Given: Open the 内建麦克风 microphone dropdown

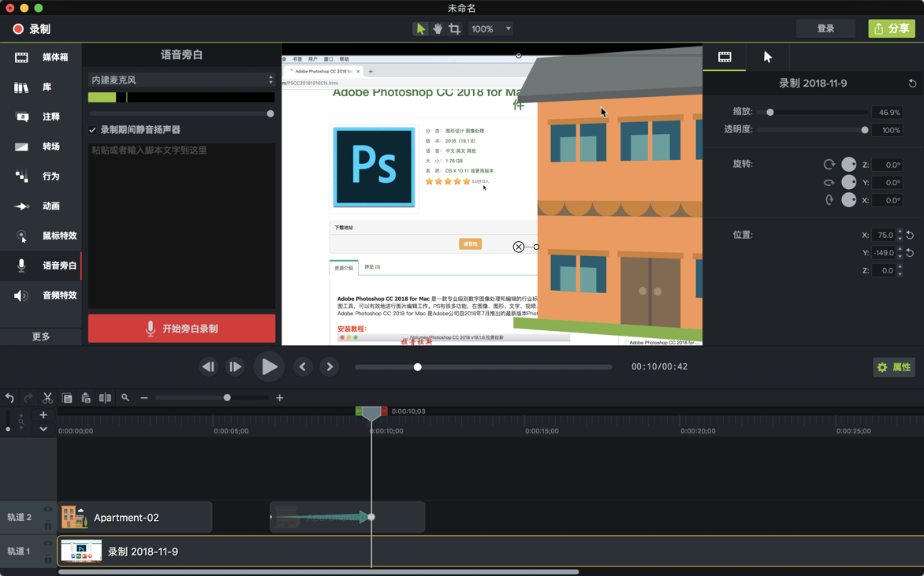Looking at the screenshot, I should click(x=181, y=79).
